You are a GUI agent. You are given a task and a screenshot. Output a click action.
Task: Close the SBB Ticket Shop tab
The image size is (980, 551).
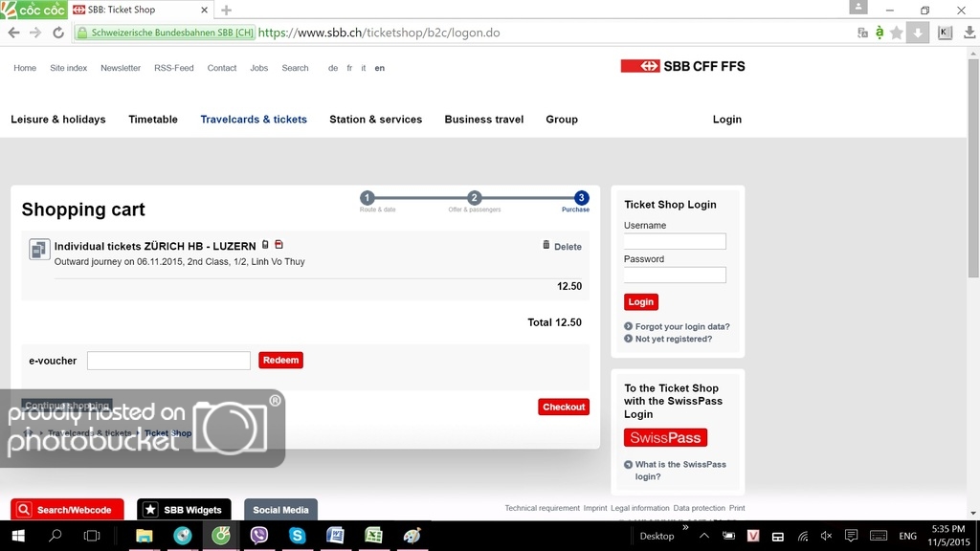click(204, 10)
